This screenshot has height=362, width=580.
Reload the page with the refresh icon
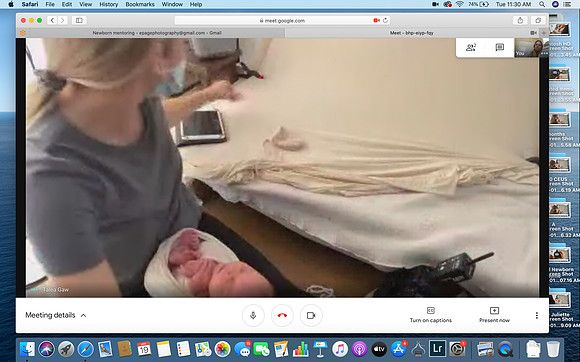coord(385,20)
